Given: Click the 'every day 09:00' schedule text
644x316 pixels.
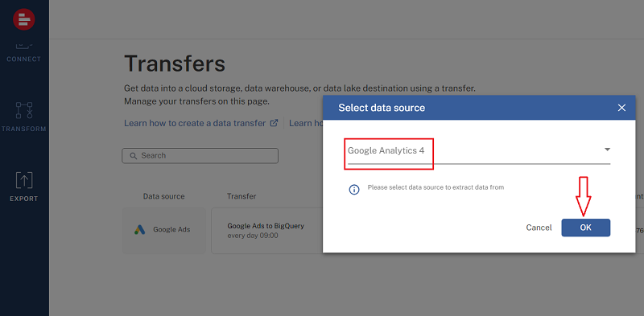Looking at the screenshot, I should 253,236.
